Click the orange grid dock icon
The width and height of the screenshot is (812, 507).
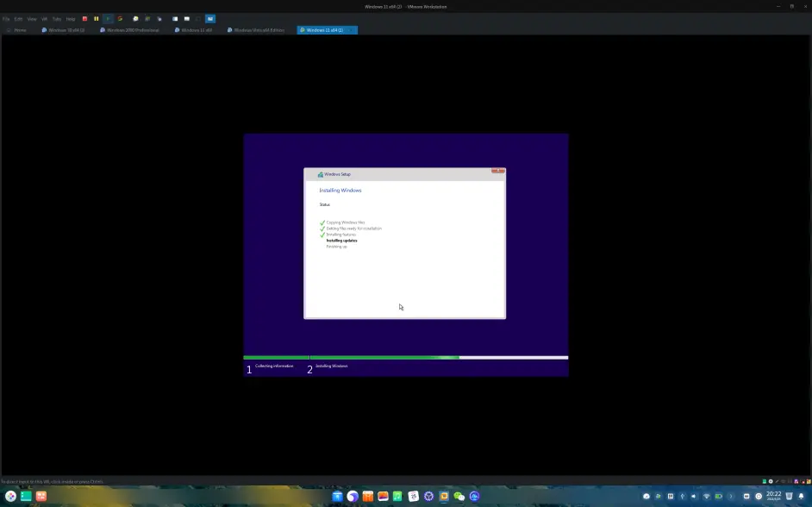[41, 496]
